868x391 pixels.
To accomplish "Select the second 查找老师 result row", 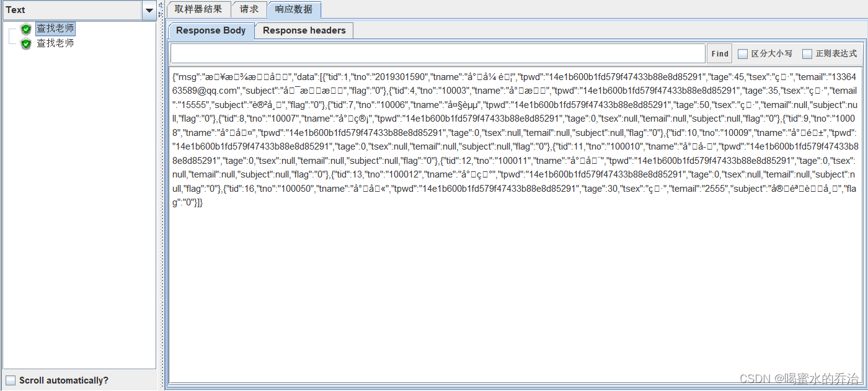I will [55, 43].
